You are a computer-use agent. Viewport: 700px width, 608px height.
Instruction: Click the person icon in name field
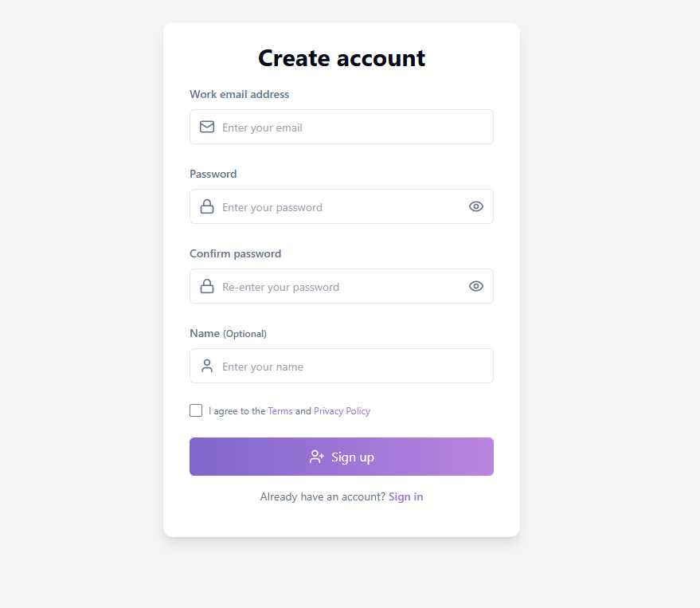pyautogui.click(x=207, y=366)
